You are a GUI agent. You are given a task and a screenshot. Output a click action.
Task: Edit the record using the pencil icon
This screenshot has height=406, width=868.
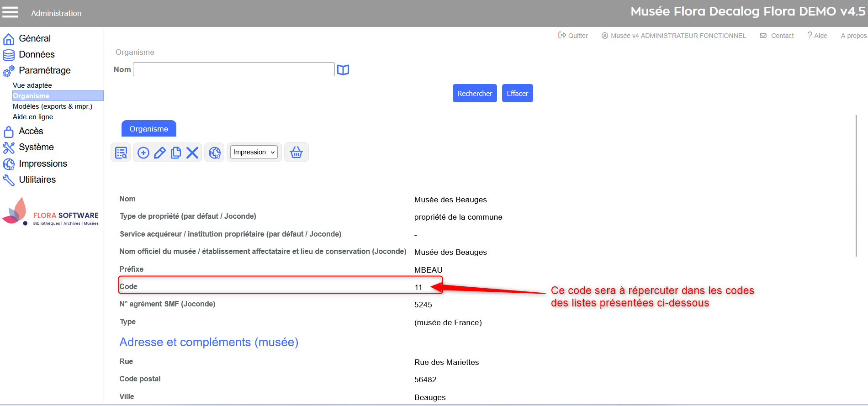coord(159,153)
